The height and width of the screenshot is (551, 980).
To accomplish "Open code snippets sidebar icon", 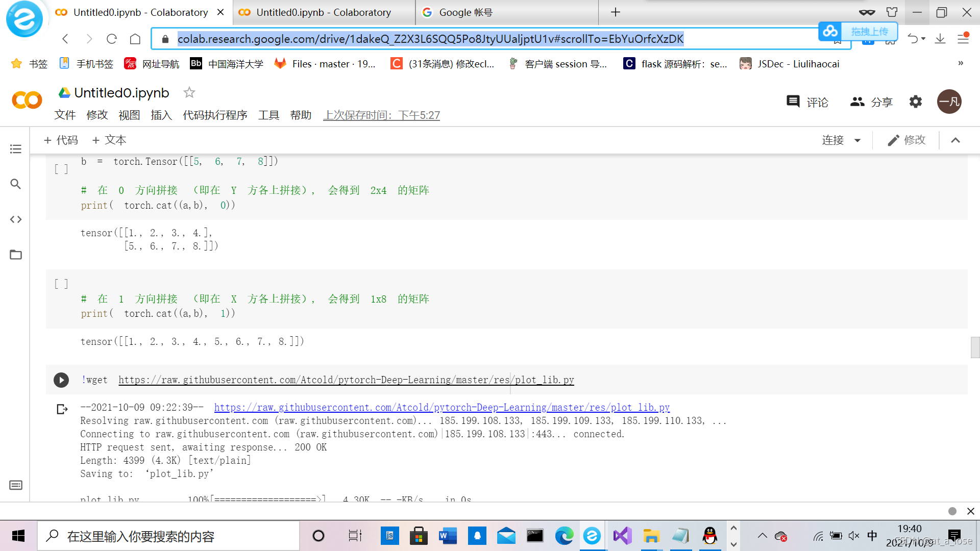I will [x=16, y=219].
